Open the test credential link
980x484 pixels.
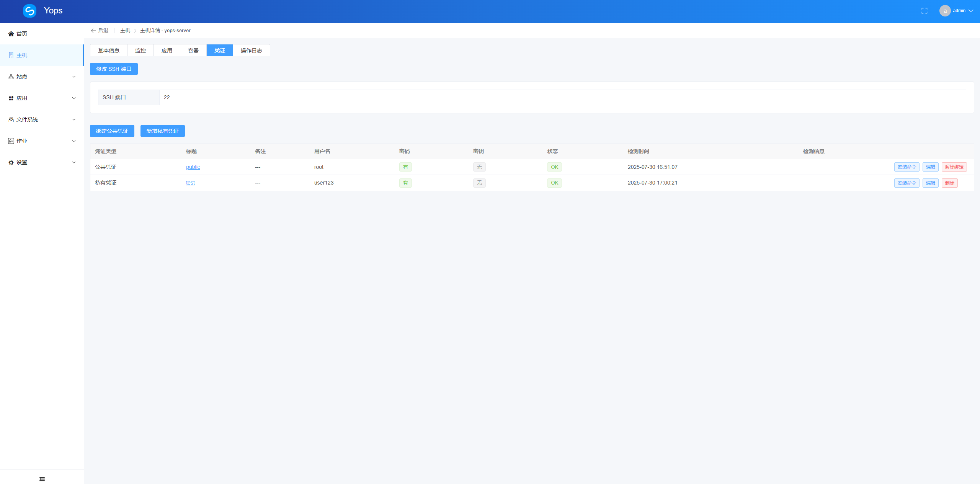click(x=190, y=183)
